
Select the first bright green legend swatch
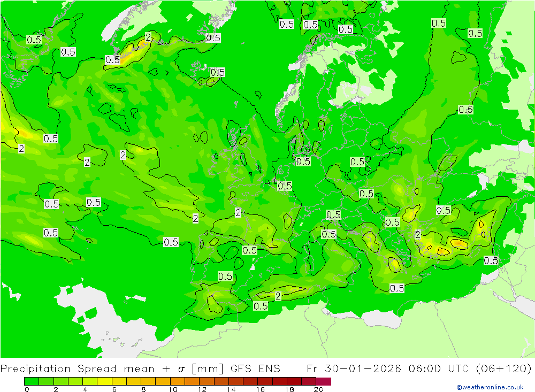[x=32, y=381]
